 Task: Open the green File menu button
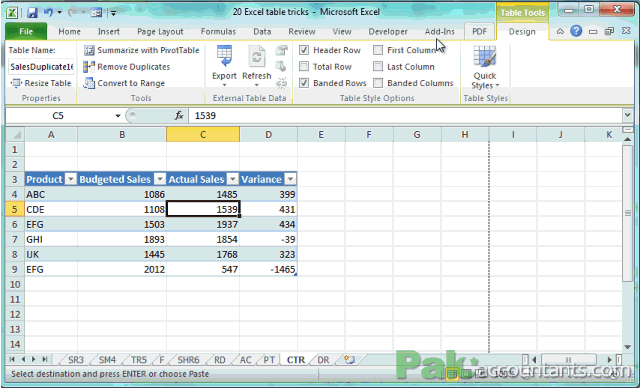tap(26, 31)
